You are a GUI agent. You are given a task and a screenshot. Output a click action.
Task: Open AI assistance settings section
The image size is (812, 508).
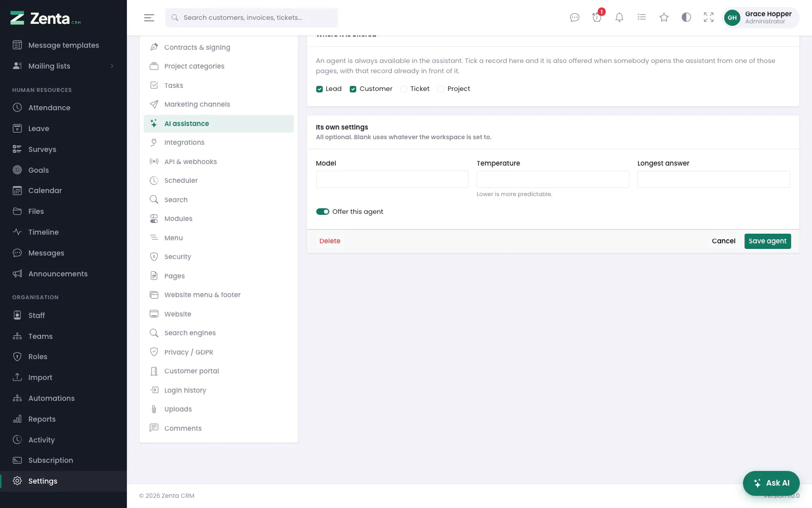(x=219, y=123)
